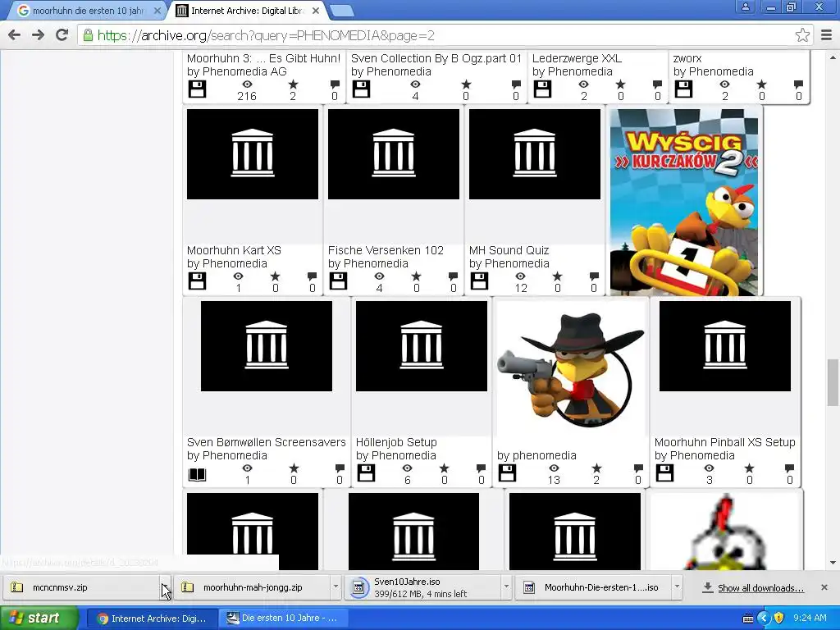The height and width of the screenshot is (630, 840).
Task: Bookmark this page with the star icon
Action: coord(802,35)
